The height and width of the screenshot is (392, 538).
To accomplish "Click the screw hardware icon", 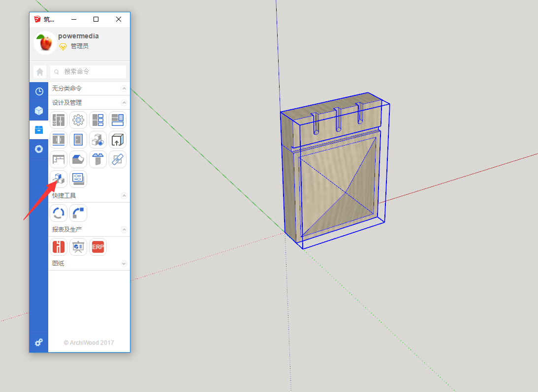I will (98, 159).
